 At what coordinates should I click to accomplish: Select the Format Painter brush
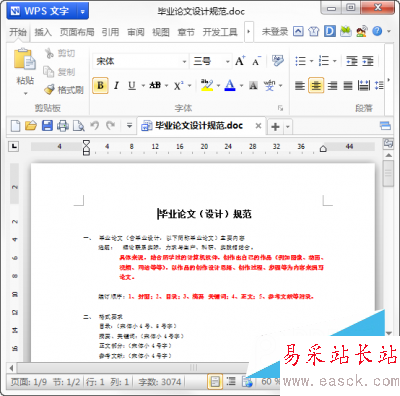click(49, 89)
